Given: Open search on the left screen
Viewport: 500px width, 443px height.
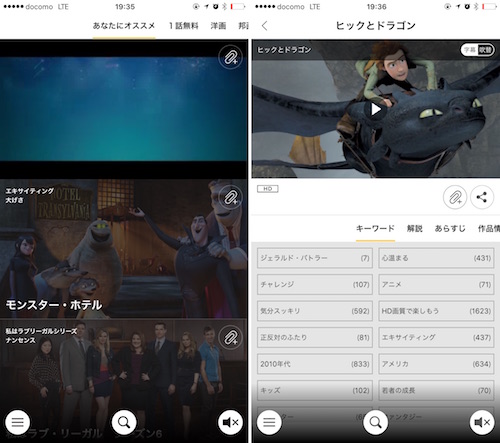Looking at the screenshot, I should 124,422.
